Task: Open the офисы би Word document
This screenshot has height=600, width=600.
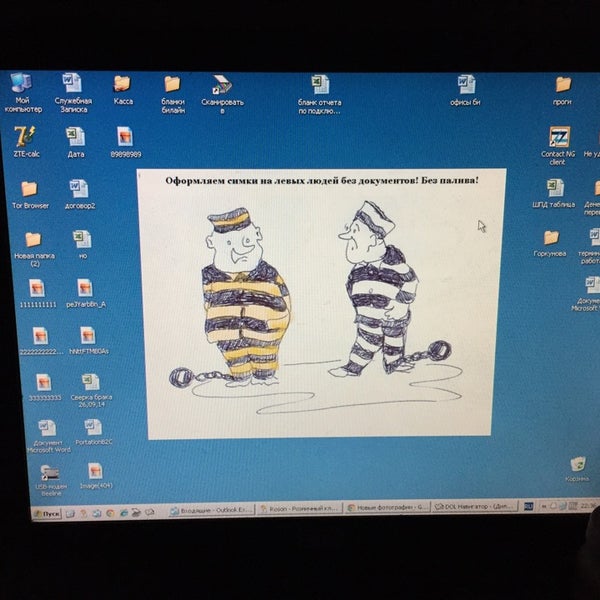Action: pyautogui.click(x=465, y=91)
